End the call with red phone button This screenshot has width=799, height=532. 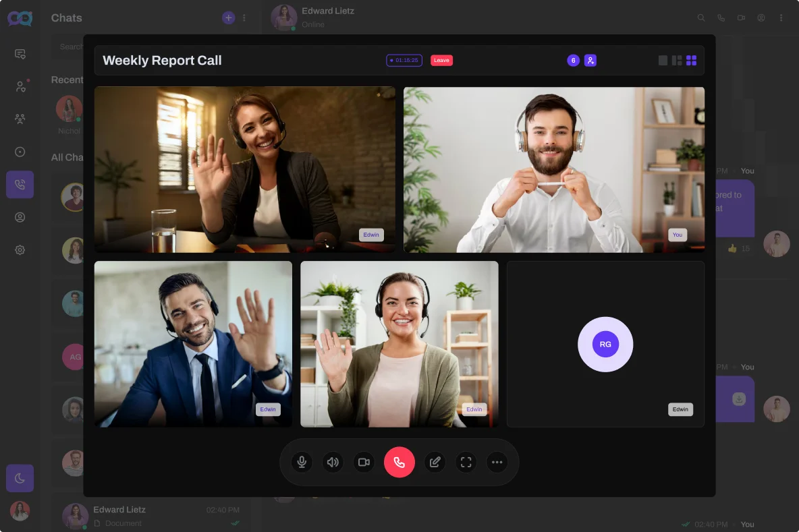coord(399,462)
